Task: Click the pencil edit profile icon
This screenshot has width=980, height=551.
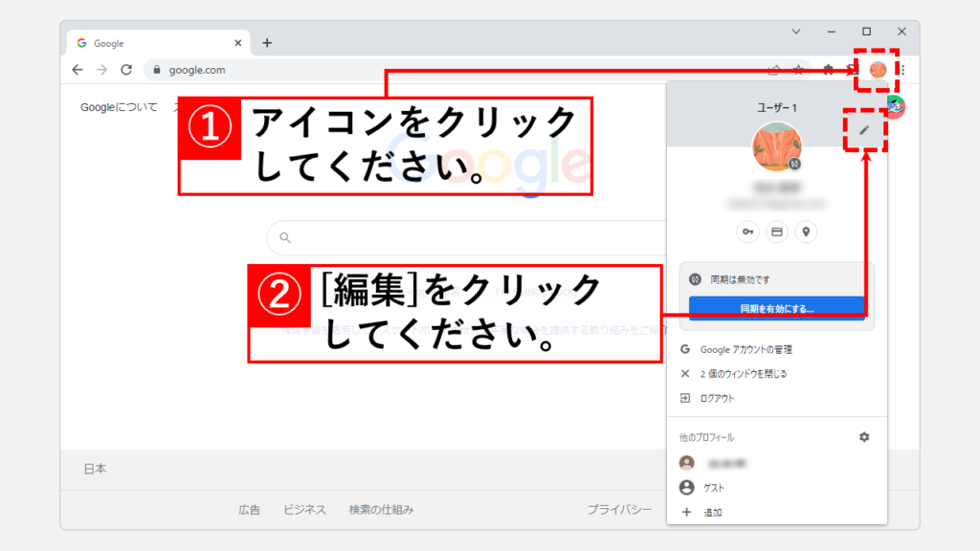Action: [x=865, y=129]
